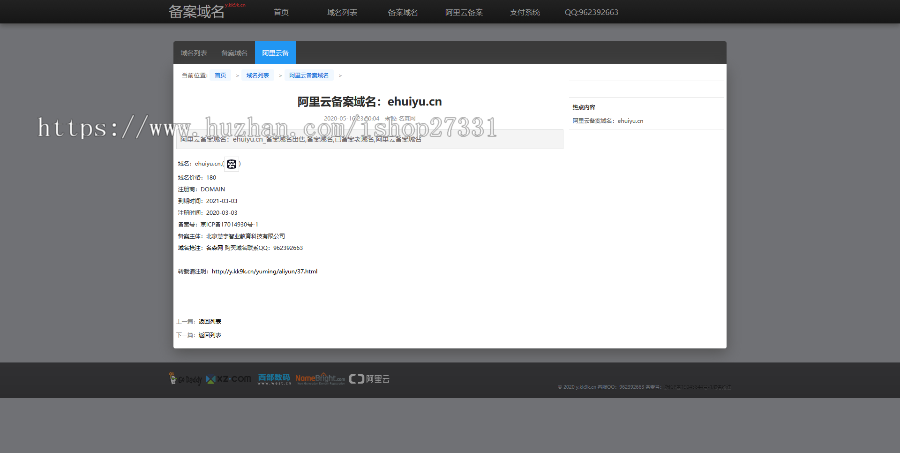Click the footer copyright and ICP text
The width and height of the screenshot is (900, 453).
click(x=645, y=387)
